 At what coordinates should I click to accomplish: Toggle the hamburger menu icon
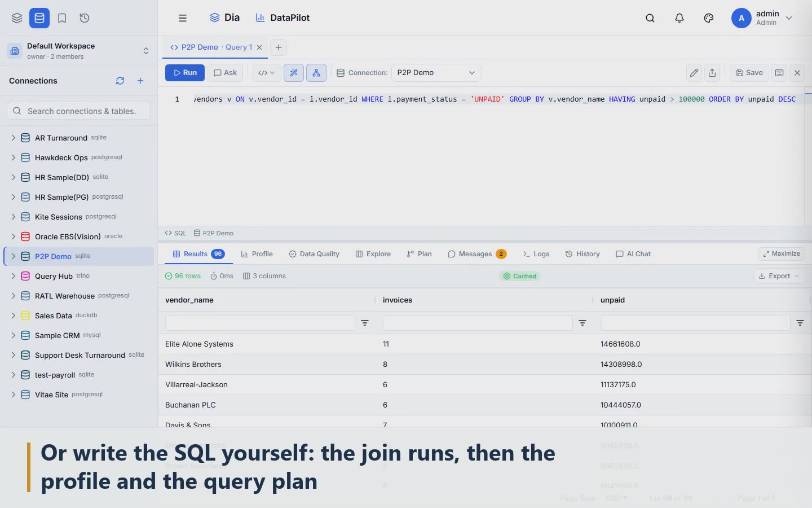[x=183, y=18]
